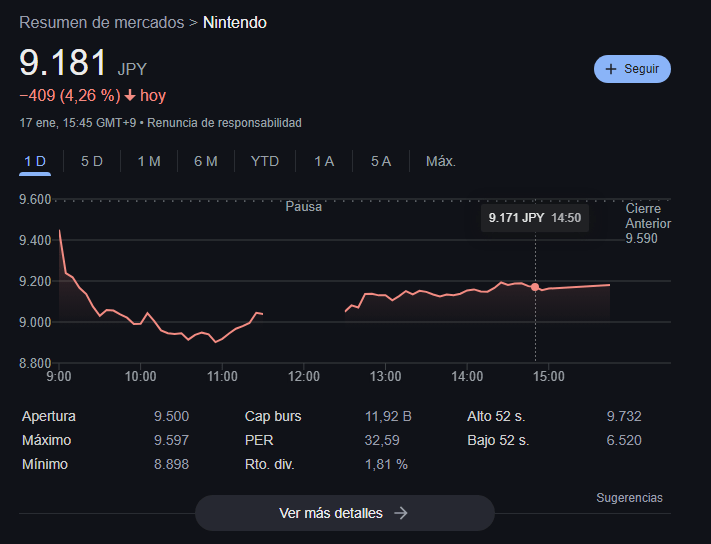Click the 9.171 JPY 14:50 tooltip
This screenshot has height=544, width=711.
click(x=535, y=218)
